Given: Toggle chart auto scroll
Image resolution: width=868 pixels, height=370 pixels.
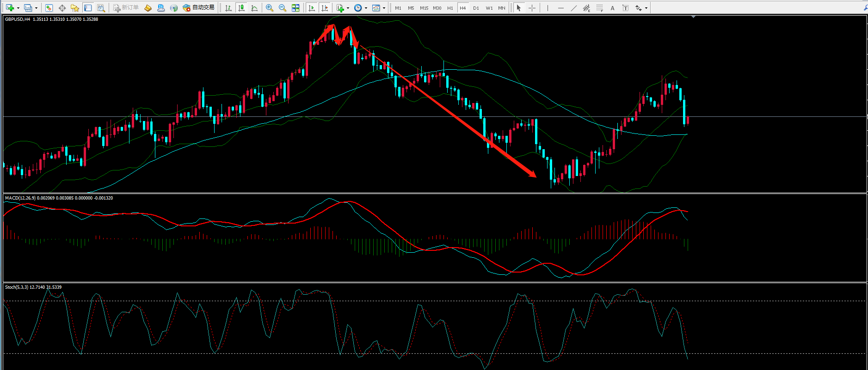Looking at the screenshot, I should (312, 8).
